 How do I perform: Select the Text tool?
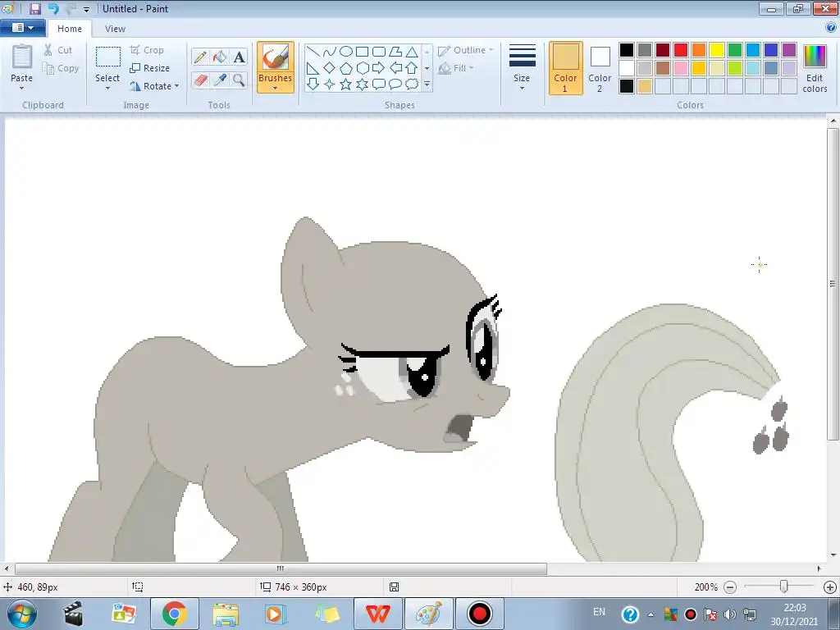(x=239, y=57)
